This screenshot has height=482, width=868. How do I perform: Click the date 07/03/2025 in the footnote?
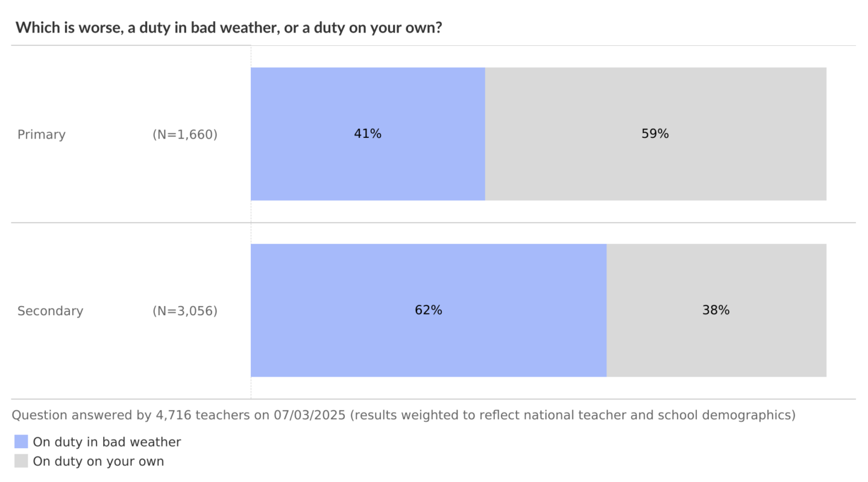click(x=310, y=415)
